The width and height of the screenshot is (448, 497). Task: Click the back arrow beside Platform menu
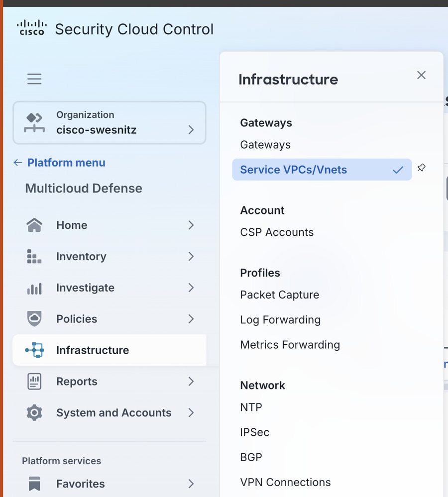[x=18, y=163]
